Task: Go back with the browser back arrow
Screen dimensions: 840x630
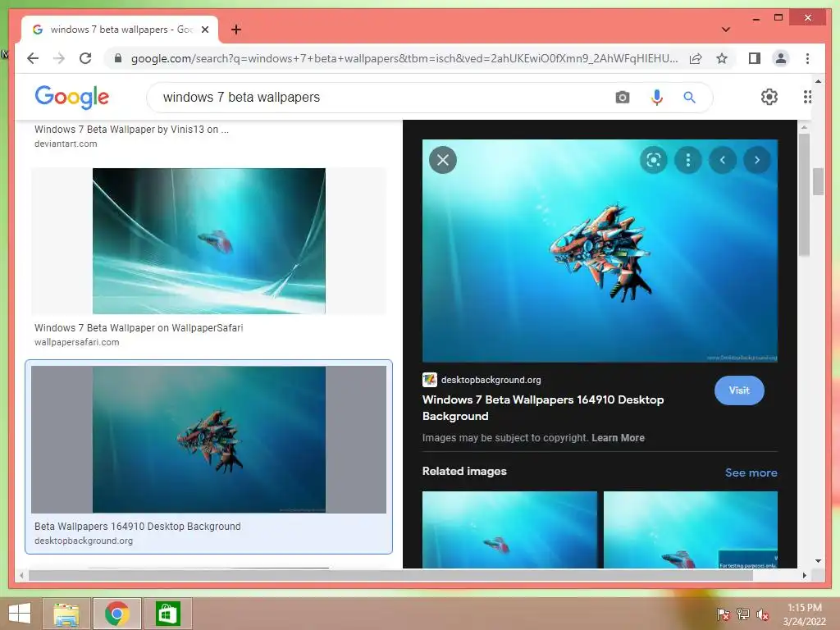Action: (x=33, y=58)
